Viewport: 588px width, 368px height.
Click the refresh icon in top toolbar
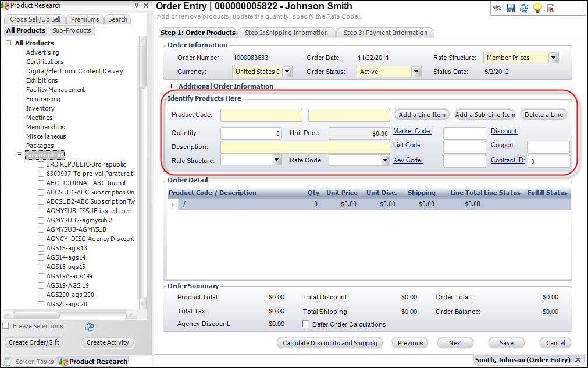(x=523, y=8)
